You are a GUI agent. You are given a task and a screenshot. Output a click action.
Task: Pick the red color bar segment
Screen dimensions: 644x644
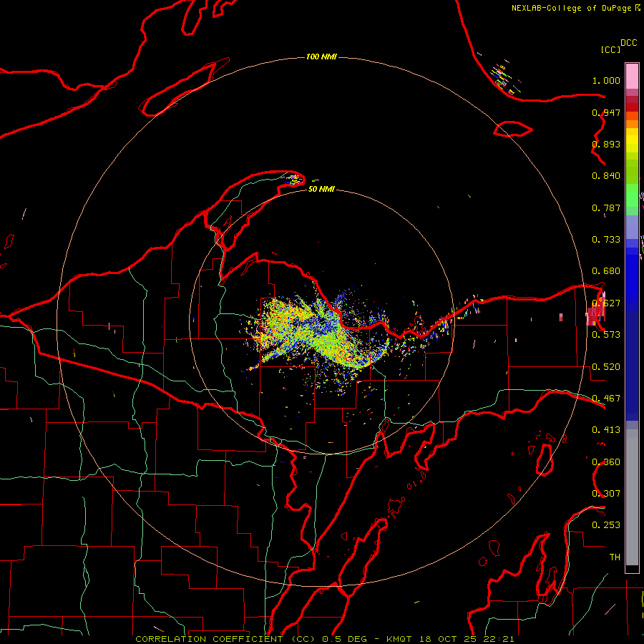pos(632,107)
